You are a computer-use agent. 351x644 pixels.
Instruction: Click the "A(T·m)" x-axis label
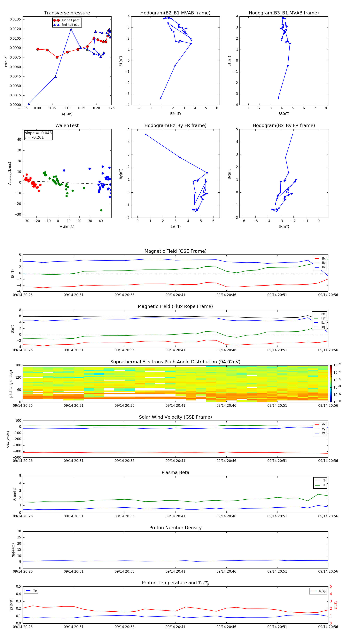(67, 114)
